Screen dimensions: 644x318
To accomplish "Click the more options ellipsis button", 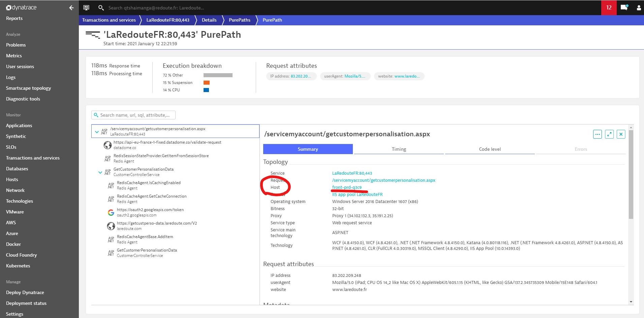I will coord(597,134).
